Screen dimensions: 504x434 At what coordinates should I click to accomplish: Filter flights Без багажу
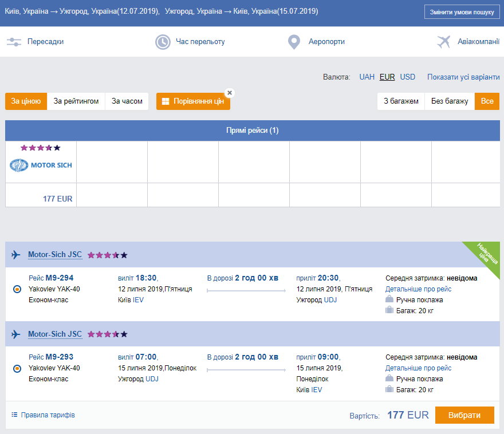tap(450, 101)
